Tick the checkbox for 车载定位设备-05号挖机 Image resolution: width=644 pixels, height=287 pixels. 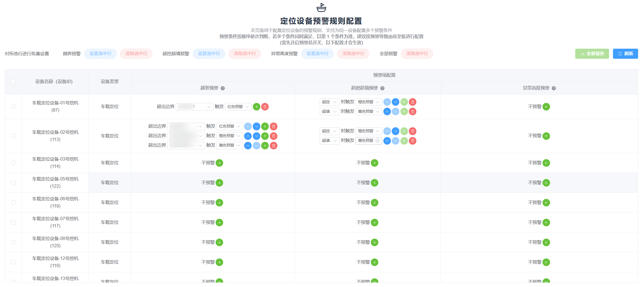13,183
